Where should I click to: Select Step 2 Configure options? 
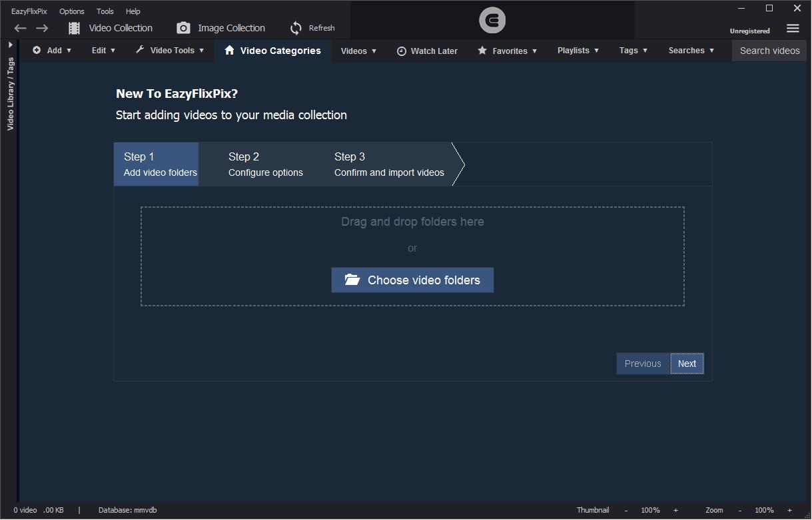point(265,164)
